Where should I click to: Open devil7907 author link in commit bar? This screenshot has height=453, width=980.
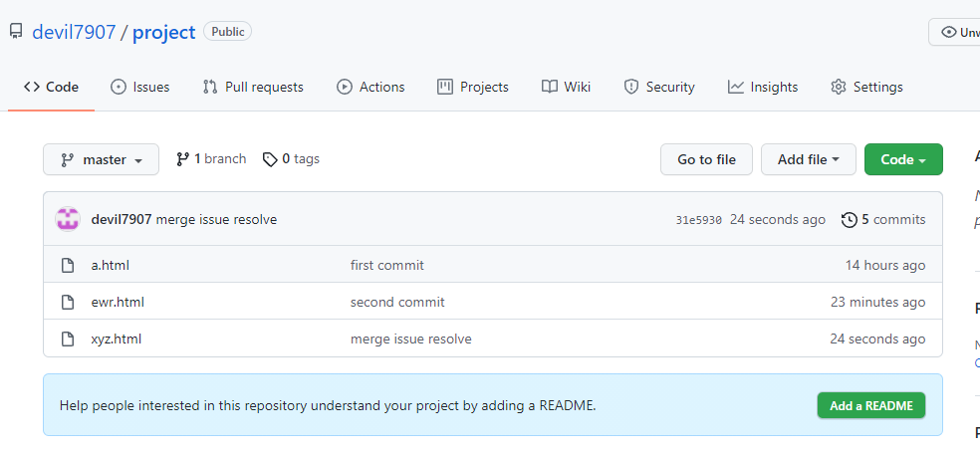[x=122, y=220]
